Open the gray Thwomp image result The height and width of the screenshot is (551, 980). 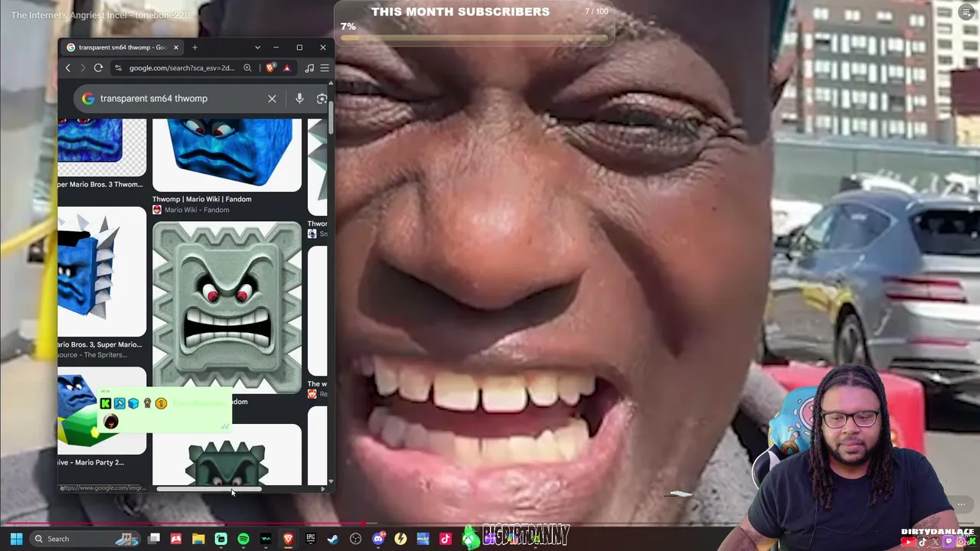click(227, 308)
